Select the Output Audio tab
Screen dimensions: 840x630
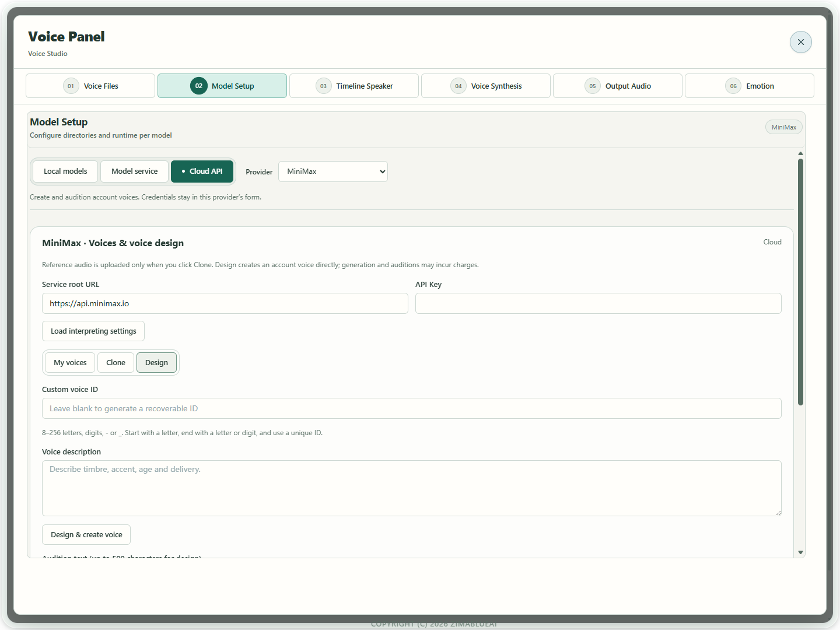tap(618, 86)
